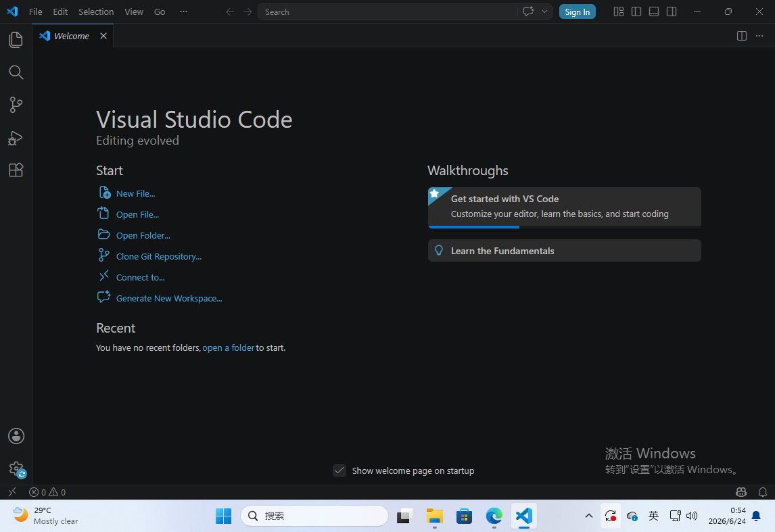Click the Sign In button
Viewport: 775px width, 532px height.
[578, 12]
